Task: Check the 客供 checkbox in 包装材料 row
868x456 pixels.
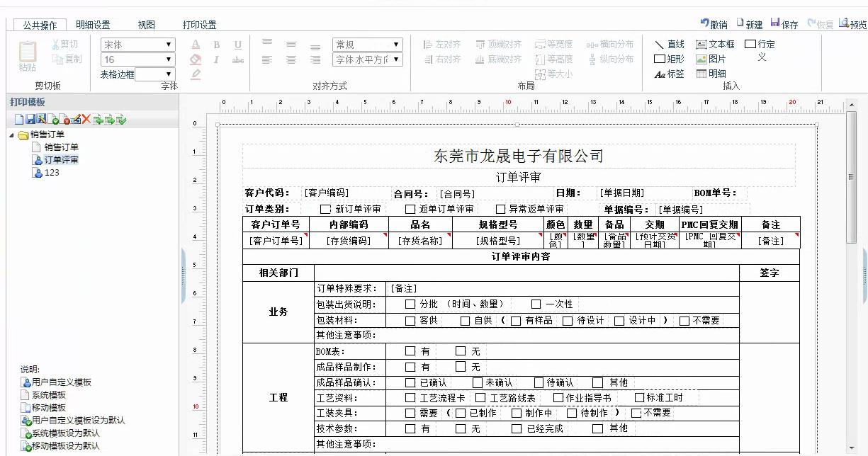Action: tap(410, 321)
